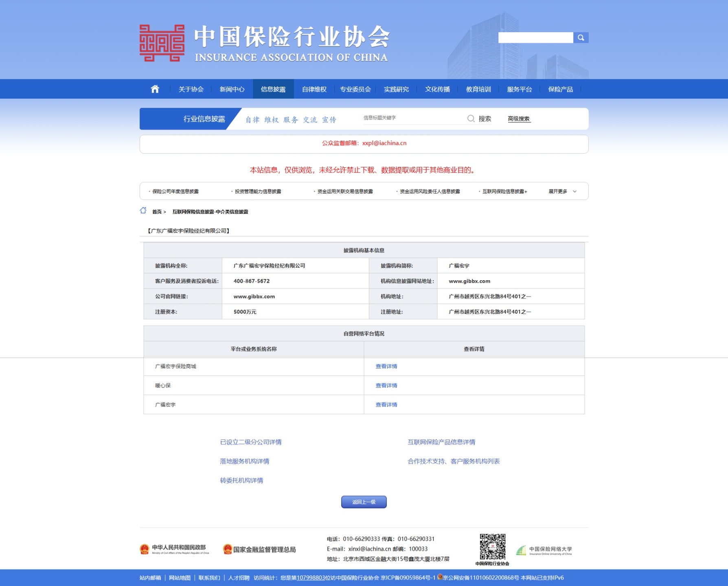This screenshot has width=728, height=586.
Task: View details for 广福宏宇保险商城
Action: click(386, 366)
